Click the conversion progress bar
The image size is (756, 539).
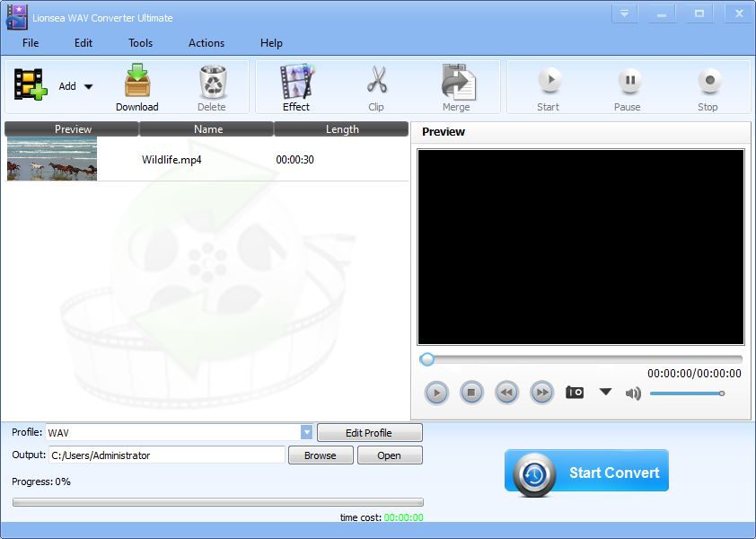218,502
